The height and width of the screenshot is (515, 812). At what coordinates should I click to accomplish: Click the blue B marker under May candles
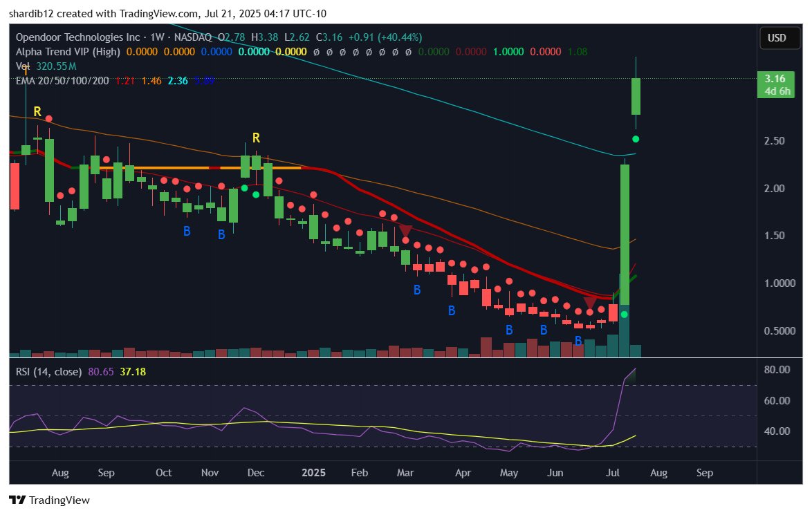coord(509,330)
